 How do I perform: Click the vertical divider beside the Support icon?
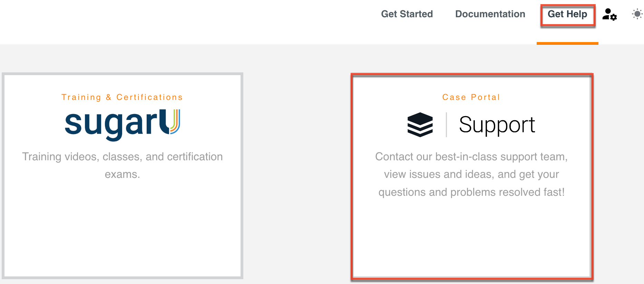coord(446,124)
